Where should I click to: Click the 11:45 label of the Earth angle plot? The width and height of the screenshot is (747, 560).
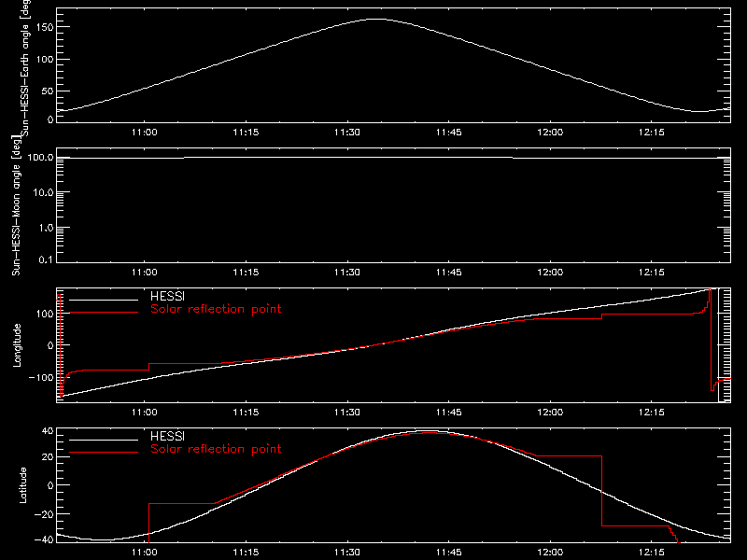(x=449, y=133)
